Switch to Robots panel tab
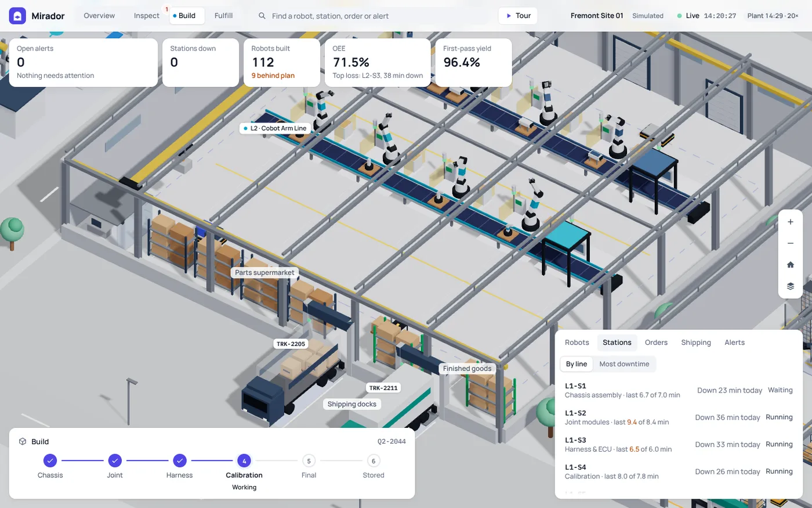Viewport: 812px width, 508px height. click(577, 343)
